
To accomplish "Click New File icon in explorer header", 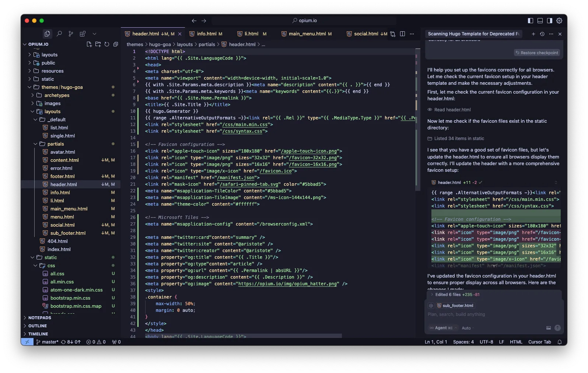I will coord(89,44).
